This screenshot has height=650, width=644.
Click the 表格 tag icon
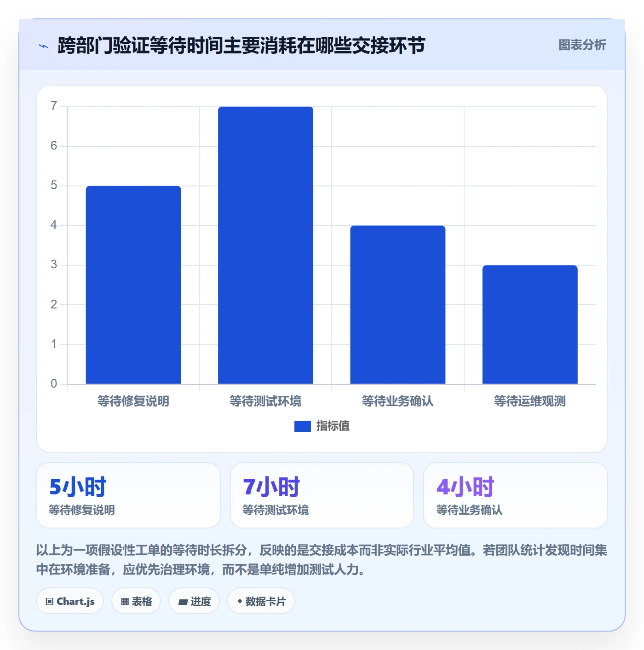click(x=125, y=602)
